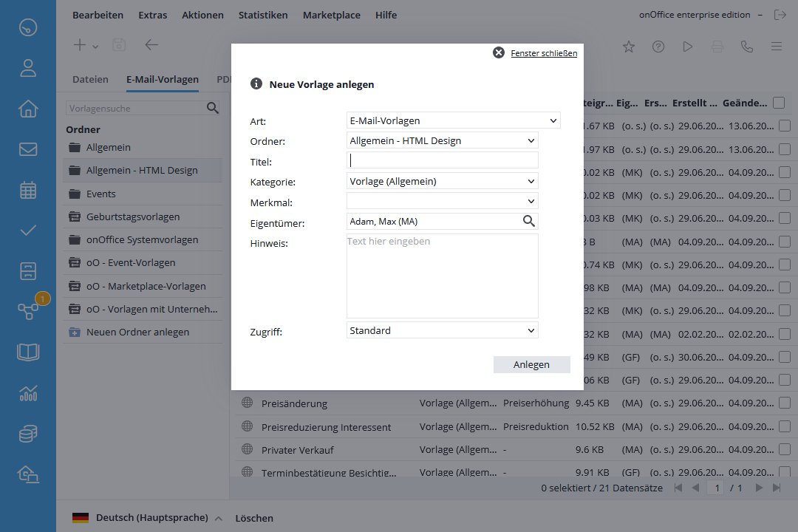Toggle the select-all checkbox in table header

[779, 103]
